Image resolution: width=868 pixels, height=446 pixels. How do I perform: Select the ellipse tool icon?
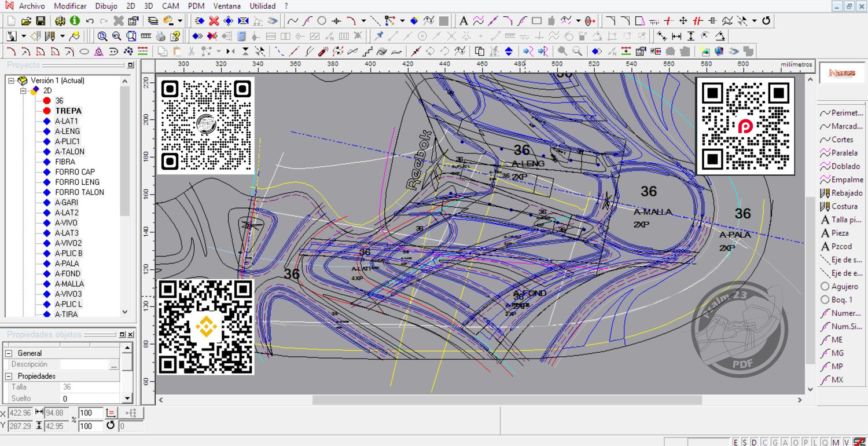(x=84, y=51)
